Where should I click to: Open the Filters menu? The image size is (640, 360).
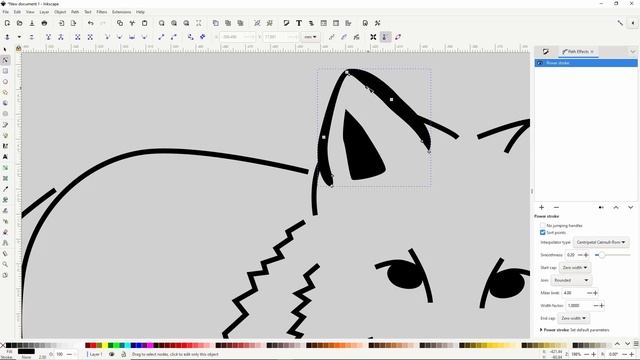tap(102, 12)
